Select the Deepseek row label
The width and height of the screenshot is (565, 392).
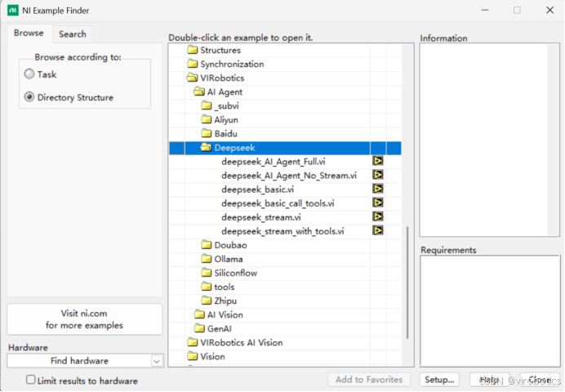tap(234, 148)
